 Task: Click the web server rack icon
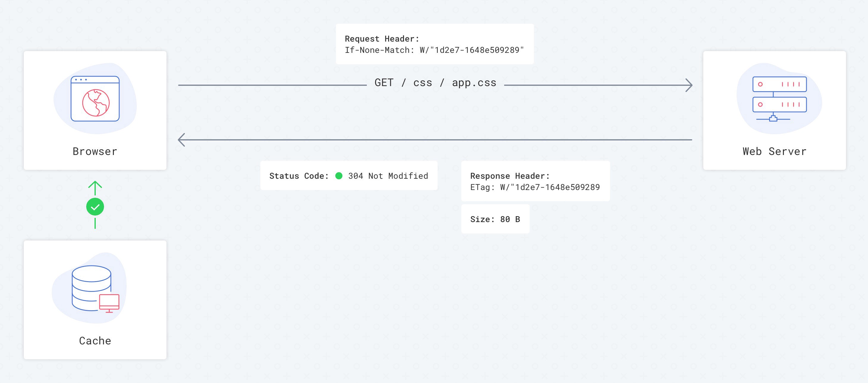(x=779, y=99)
